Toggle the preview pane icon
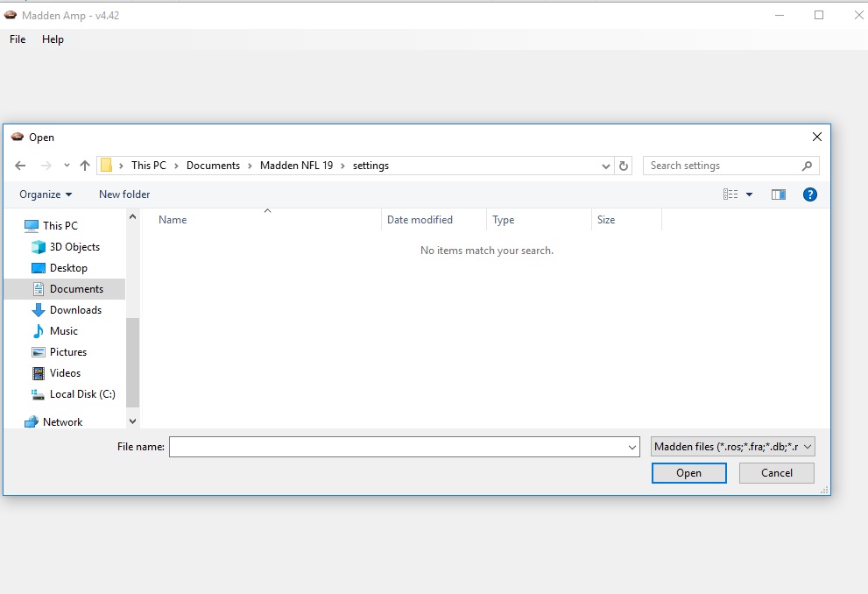The image size is (868, 594). (779, 194)
